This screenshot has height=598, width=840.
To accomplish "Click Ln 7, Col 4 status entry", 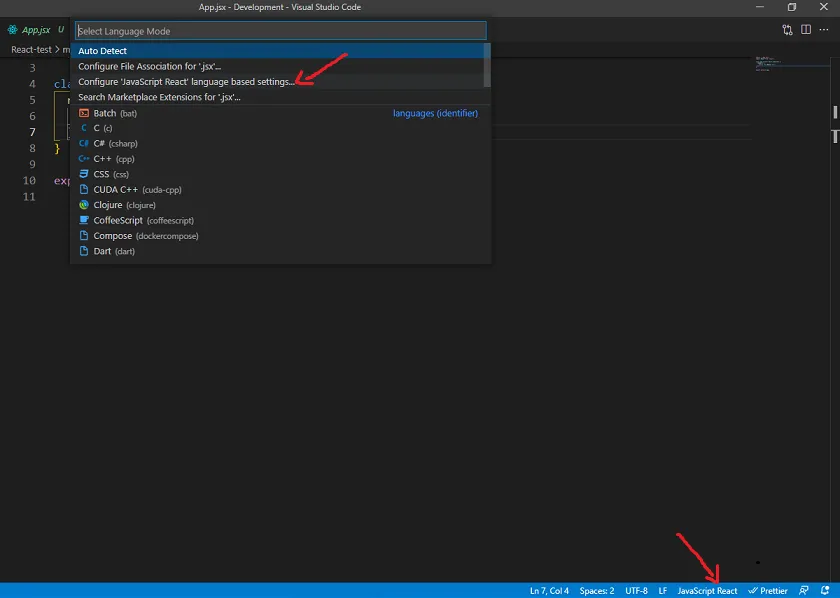I will tap(549, 590).
